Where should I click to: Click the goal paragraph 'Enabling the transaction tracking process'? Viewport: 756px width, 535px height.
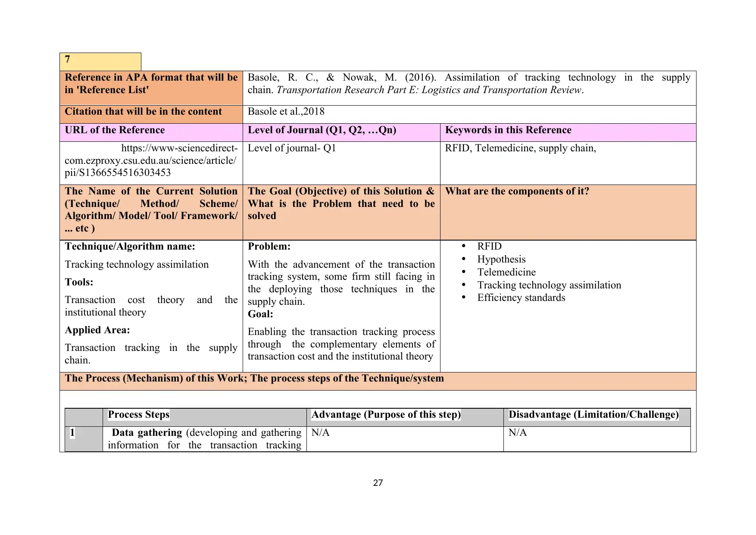[341, 344]
